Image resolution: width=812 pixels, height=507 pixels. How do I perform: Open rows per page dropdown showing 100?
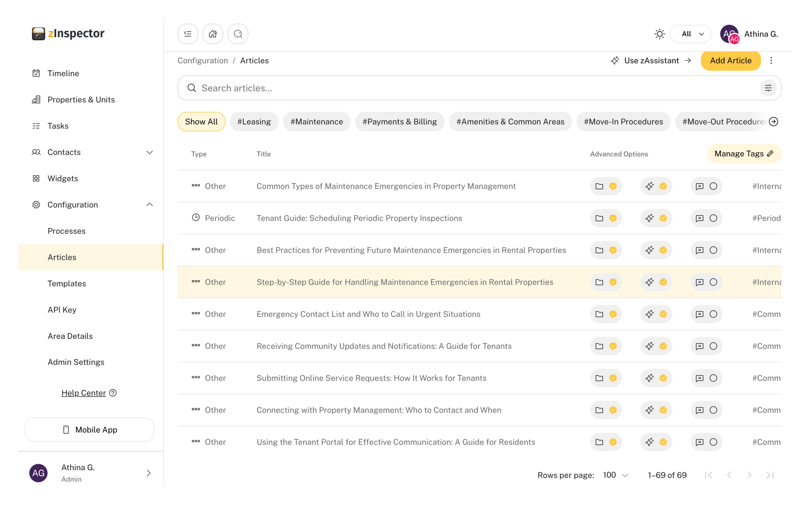[x=616, y=475]
